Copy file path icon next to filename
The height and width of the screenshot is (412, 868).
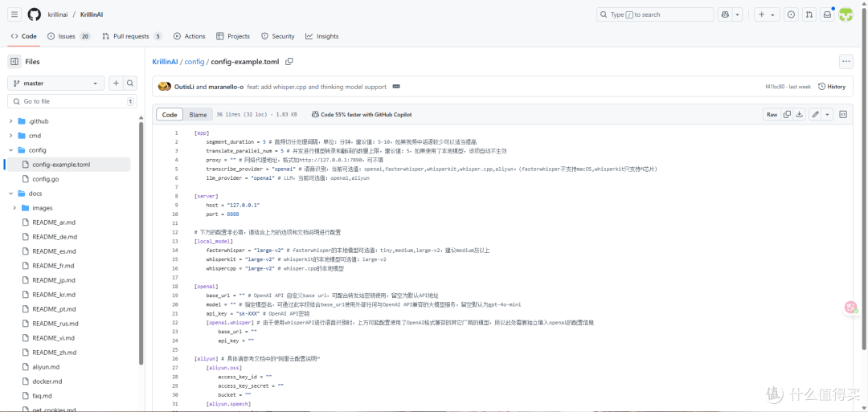[289, 62]
